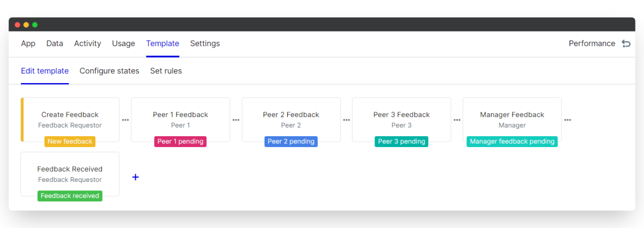Open ellipsis menu after Peer 3 Feedback card

point(457,120)
